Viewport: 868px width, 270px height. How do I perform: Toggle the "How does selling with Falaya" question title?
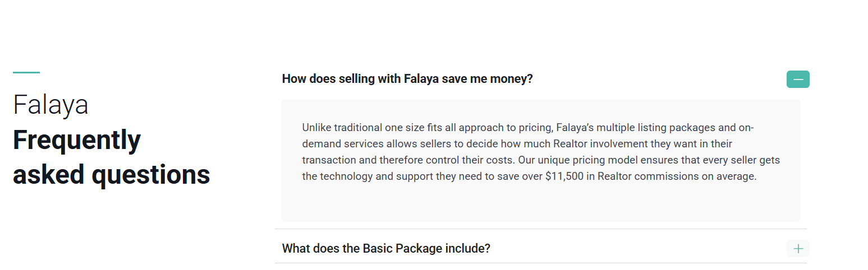[407, 79]
